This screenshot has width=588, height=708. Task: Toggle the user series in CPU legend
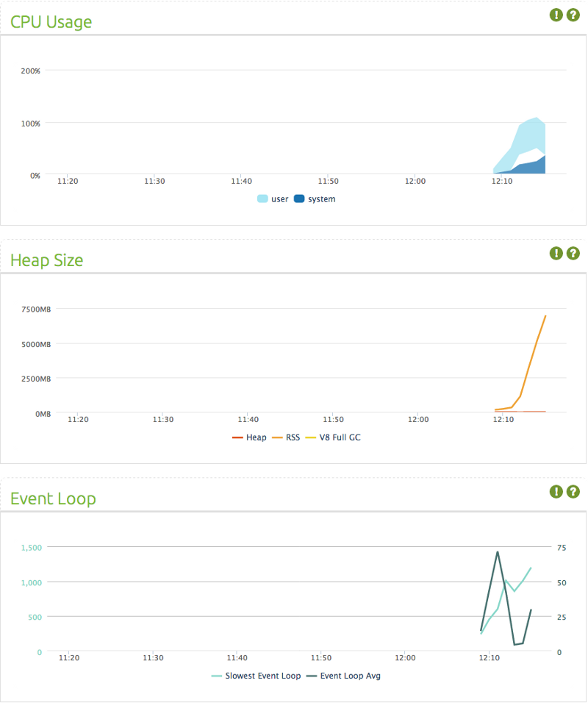coord(273,199)
